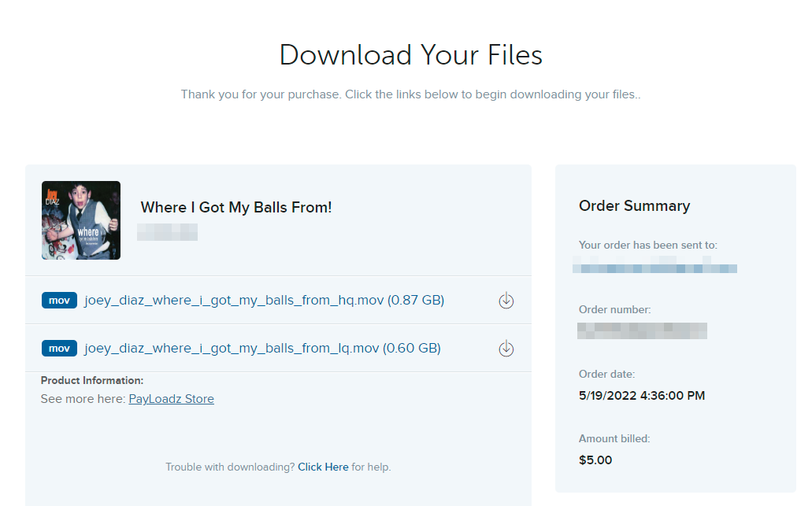Click the "Thank you for your purchase" message
Screen dimensions: 812x506
pyautogui.click(x=410, y=94)
